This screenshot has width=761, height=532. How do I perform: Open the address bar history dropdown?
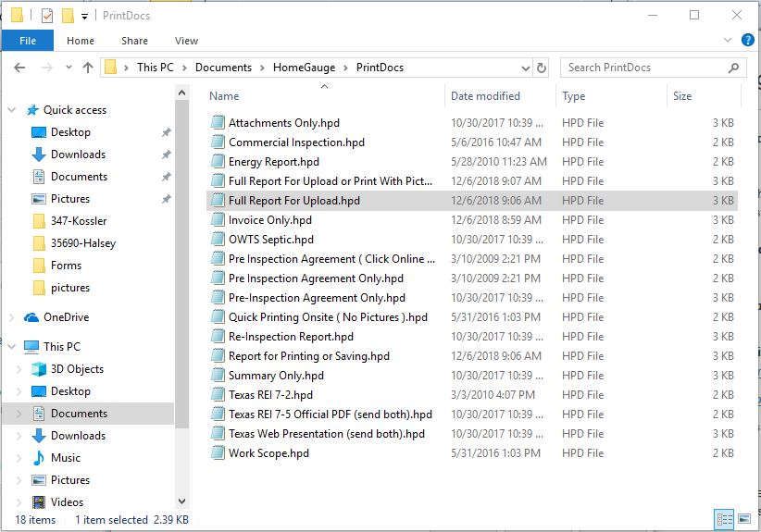tap(525, 68)
